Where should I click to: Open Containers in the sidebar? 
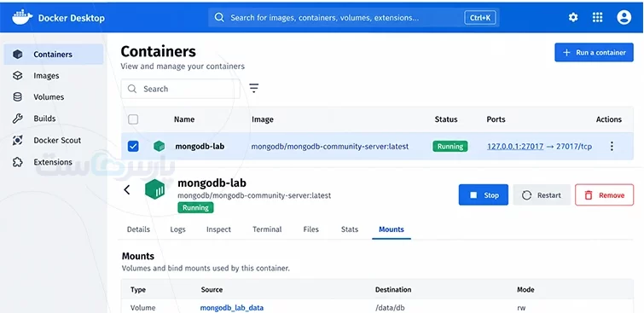click(x=54, y=55)
